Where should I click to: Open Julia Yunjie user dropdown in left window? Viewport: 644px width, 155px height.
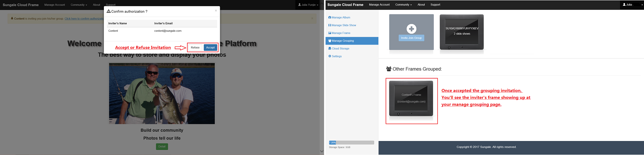pyautogui.click(x=308, y=5)
